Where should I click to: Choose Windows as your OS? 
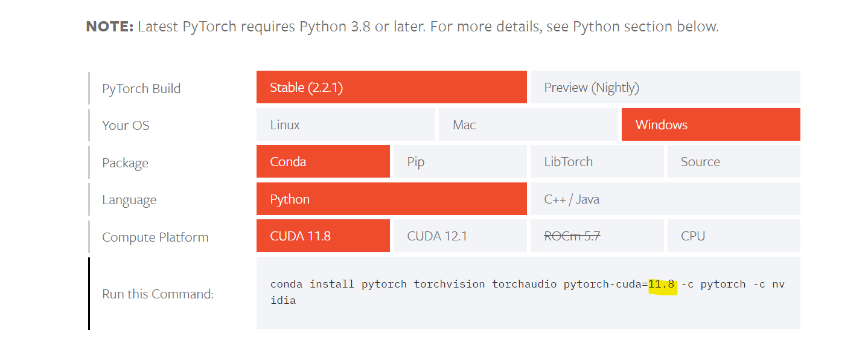711,124
